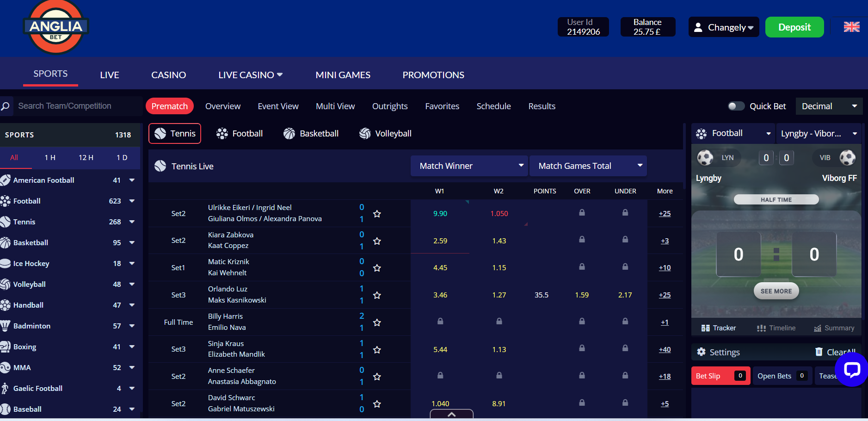Click the search magnifier icon
Image resolution: width=868 pixels, height=421 pixels.
[x=6, y=106]
